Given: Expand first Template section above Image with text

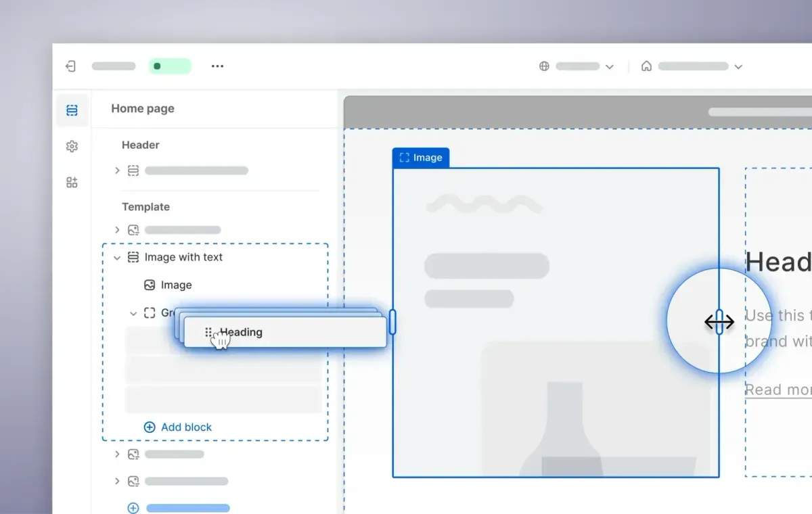Looking at the screenshot, I should [117, 230].
